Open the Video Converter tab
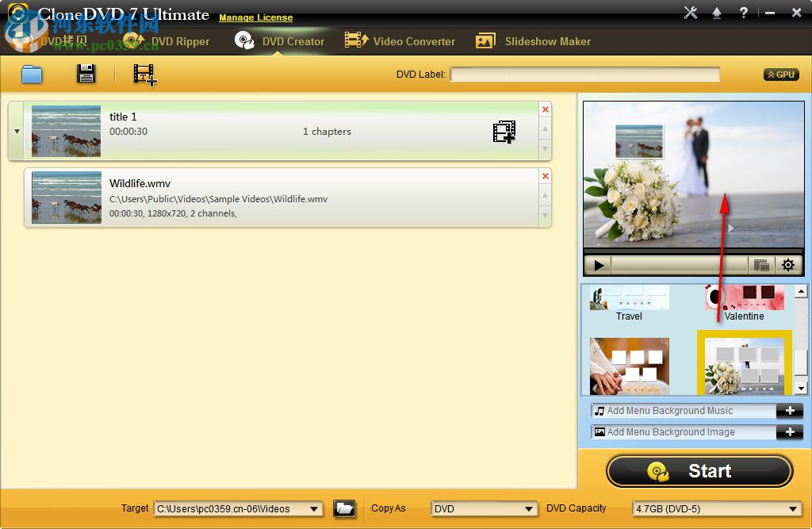The height and width of the screenshot is (529, 812). click(x=400, y=41)
